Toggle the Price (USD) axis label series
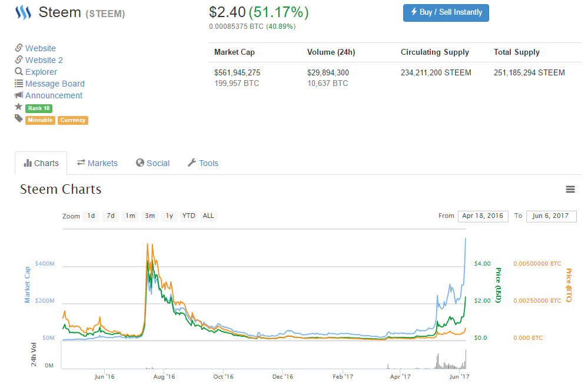Viewport: 588px width, 384px height. pos(498,285)
